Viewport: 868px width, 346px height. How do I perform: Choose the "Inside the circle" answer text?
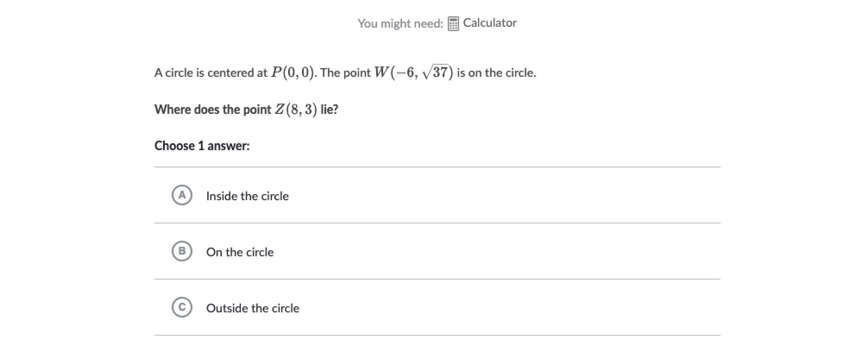(x=247, y=196)
